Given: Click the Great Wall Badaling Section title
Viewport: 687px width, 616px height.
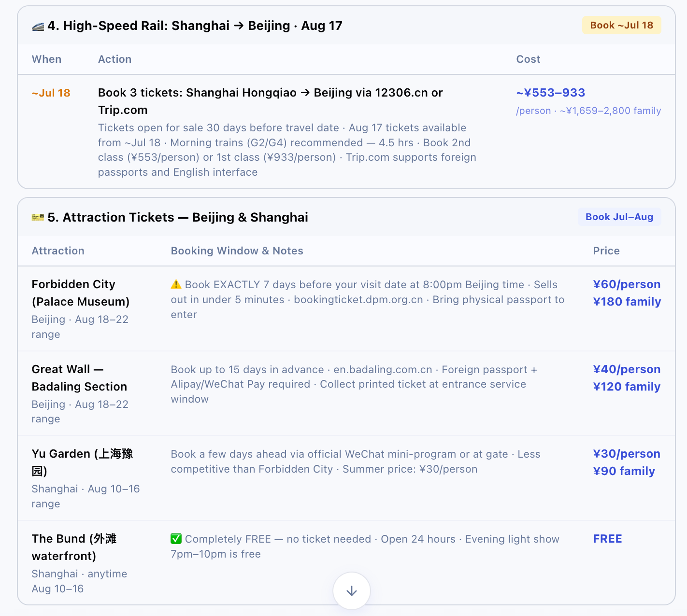Looking at the screenshot, I should (x=79, y=378).
